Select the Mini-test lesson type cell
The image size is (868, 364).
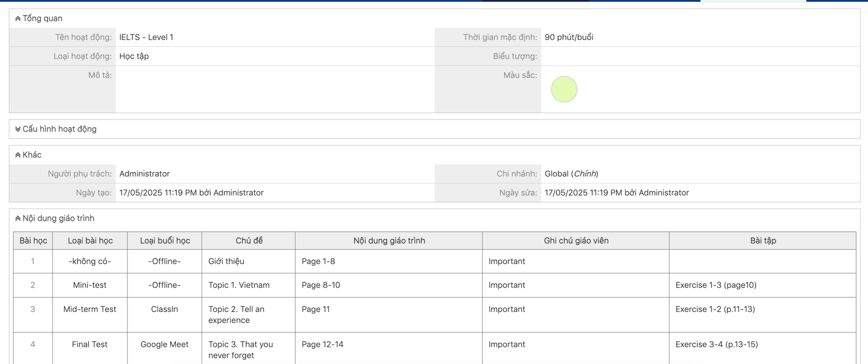click(90, 285)
